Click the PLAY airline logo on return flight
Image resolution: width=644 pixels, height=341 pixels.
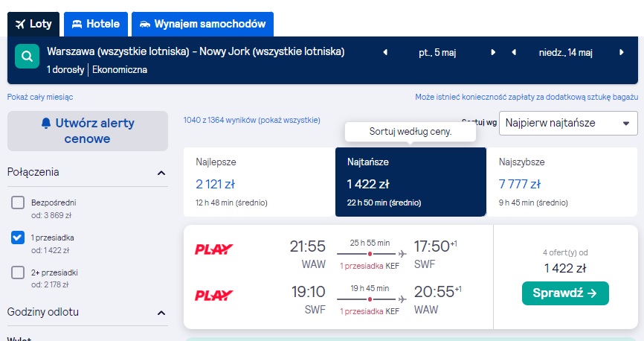[213, 296]
